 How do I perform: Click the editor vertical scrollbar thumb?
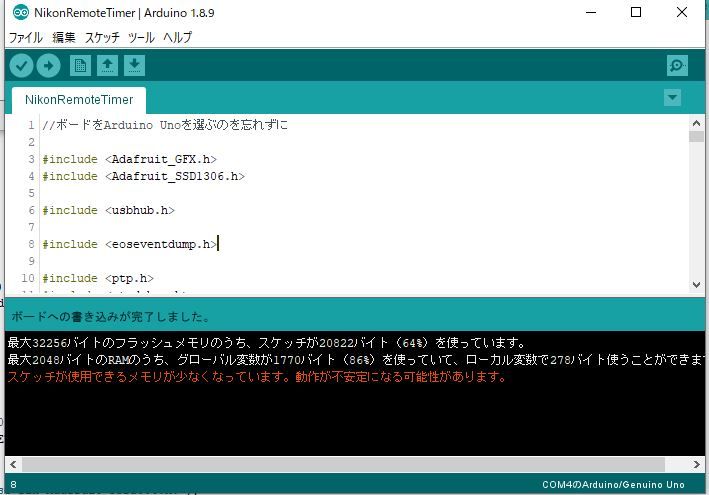click(696, 137)
